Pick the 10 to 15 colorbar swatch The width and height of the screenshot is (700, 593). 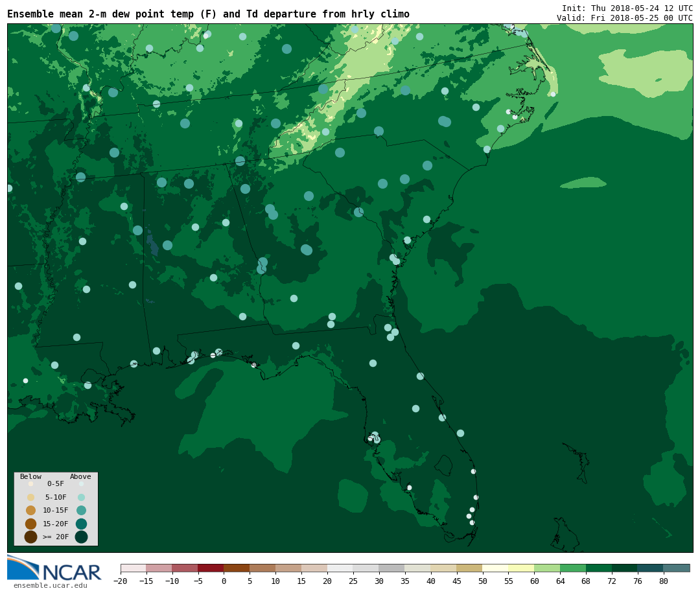click(x=288, y=568)
